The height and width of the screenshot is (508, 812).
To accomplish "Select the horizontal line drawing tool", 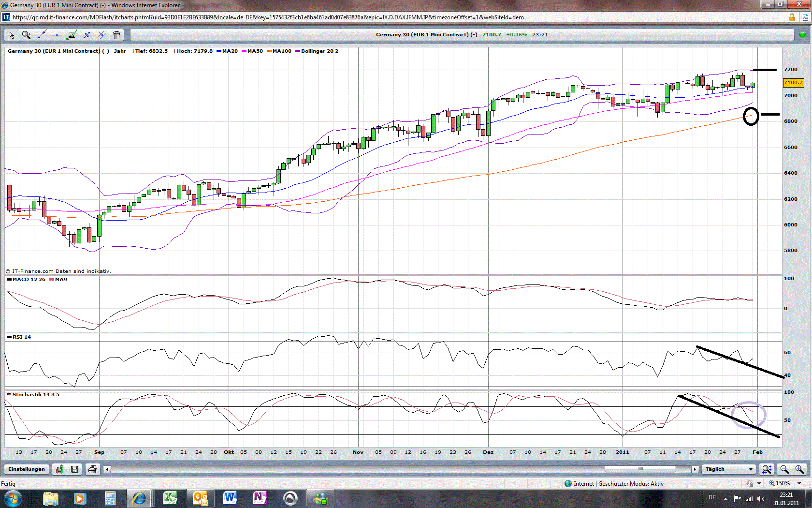I will pos(57,35).
